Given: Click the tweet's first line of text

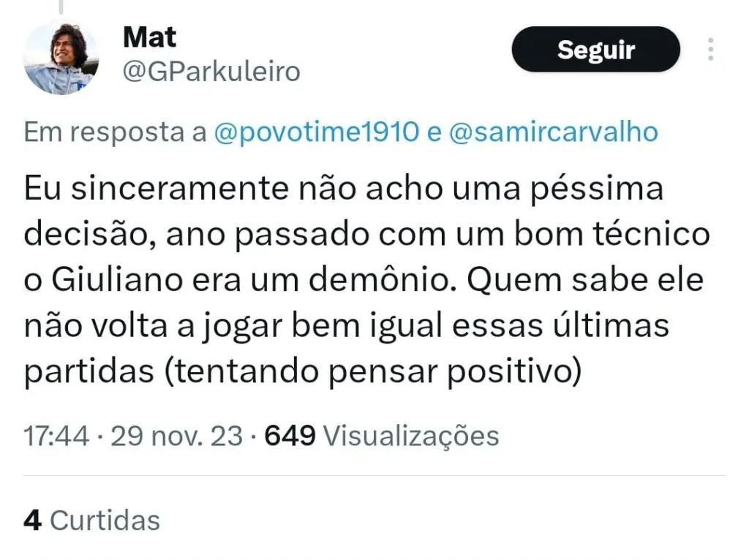Looking at the screenshot, I should pyautogui.click(x=343, y=189).
